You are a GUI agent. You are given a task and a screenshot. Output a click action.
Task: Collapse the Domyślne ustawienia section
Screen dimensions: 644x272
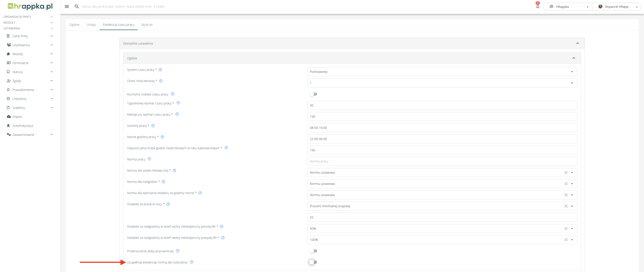point(577,43)
